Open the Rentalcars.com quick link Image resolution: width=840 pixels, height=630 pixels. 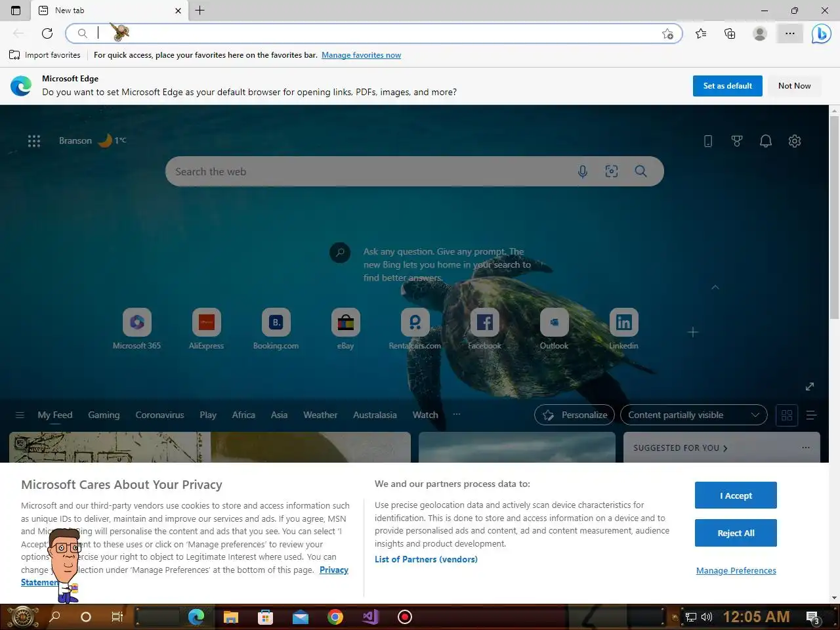[415, 329]
